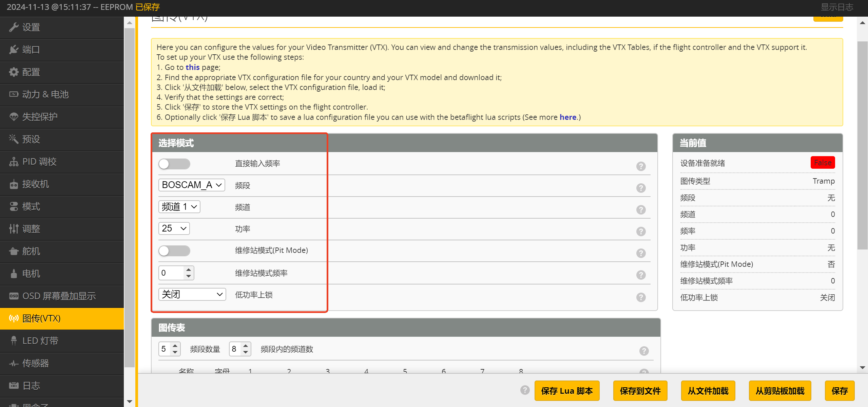Toggle 维修站模式(Pit Mode) switch
Screen dimensions: 868x407
(x=174, y=251)
